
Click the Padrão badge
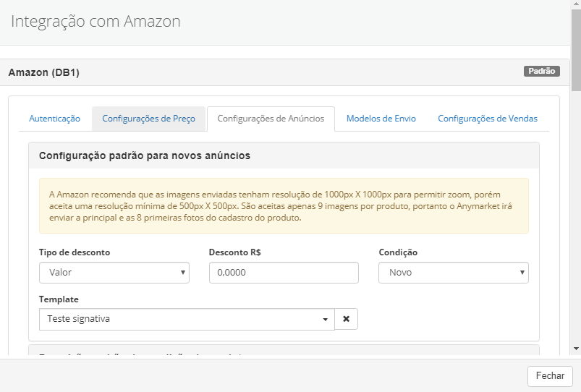[x=542, y=71]
